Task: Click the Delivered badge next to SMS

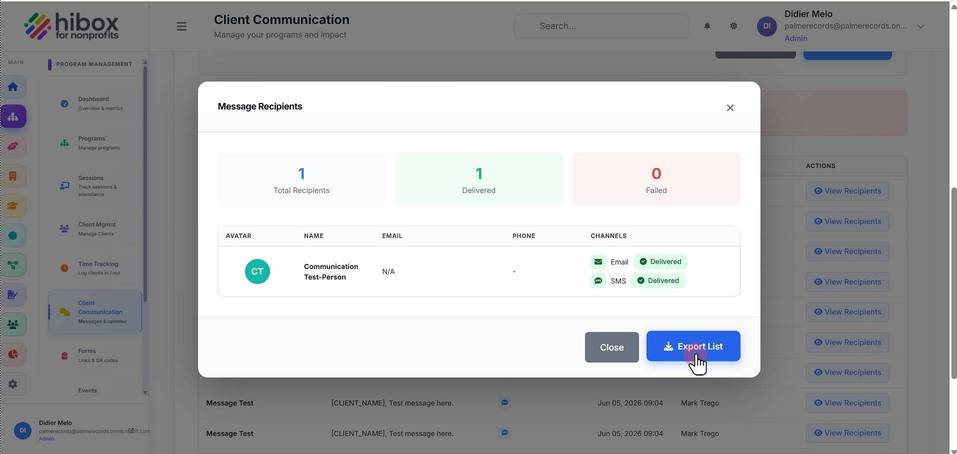Action: pyautogui.click(x=659, y=281)
